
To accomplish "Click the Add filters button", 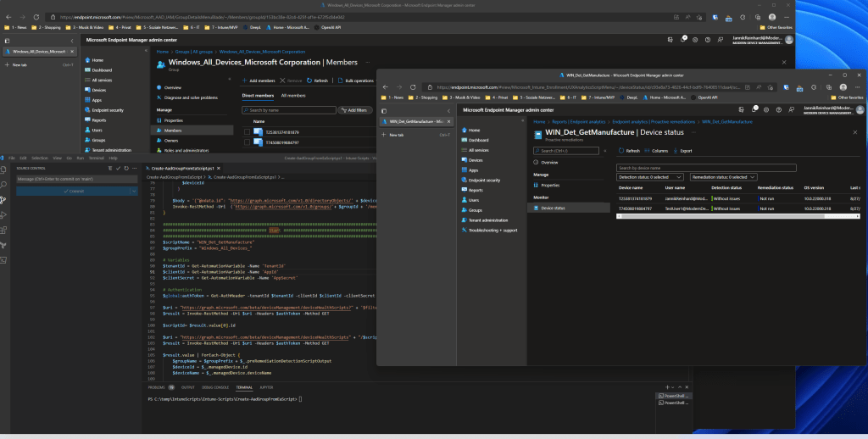I will pos(354,110).
